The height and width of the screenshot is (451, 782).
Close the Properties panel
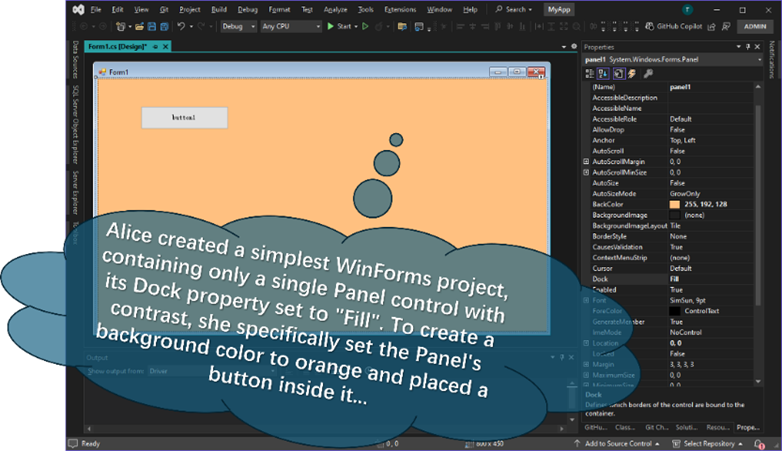(x=758, y=47)
